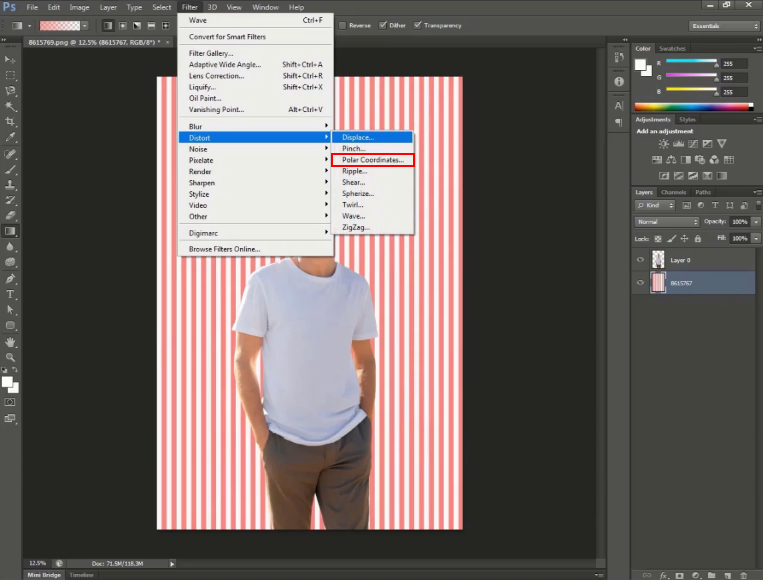Viewport: 763px width, 580px height.
Task: Hide the 8615767 layer eye icon
Action: pyautogui.click(x=640, y=283)
